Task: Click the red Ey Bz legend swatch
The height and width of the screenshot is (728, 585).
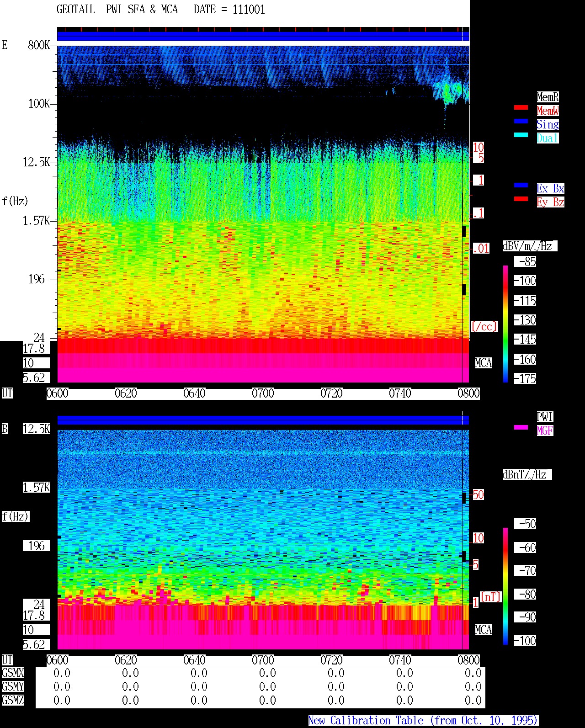Action: 521,199
